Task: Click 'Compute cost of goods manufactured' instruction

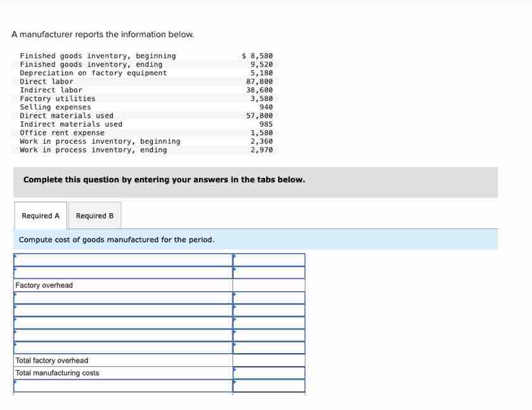Action: 117,240
